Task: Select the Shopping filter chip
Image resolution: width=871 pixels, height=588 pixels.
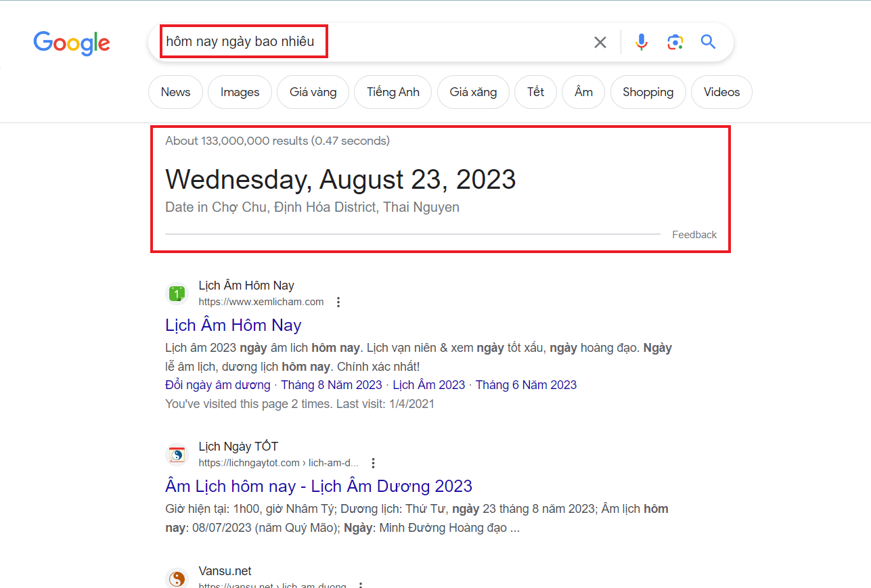Action: click(648, 92)
